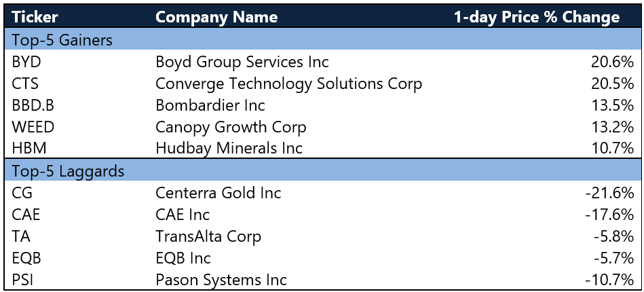This screenshot has width=644, height=292.
Task: Click Pason Systems Inc company name
Action: [x=221, y=280]
